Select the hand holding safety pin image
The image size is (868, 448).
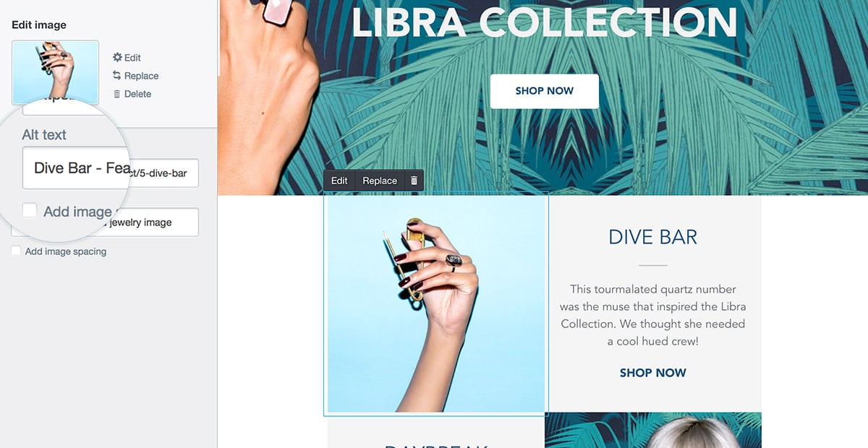point(436,303)
